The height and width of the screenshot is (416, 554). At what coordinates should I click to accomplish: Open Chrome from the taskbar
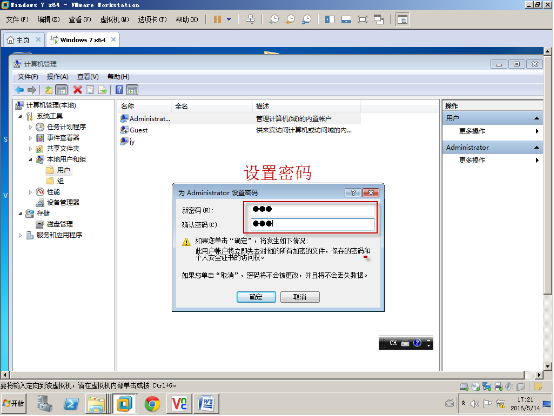[x=152, y=404]
